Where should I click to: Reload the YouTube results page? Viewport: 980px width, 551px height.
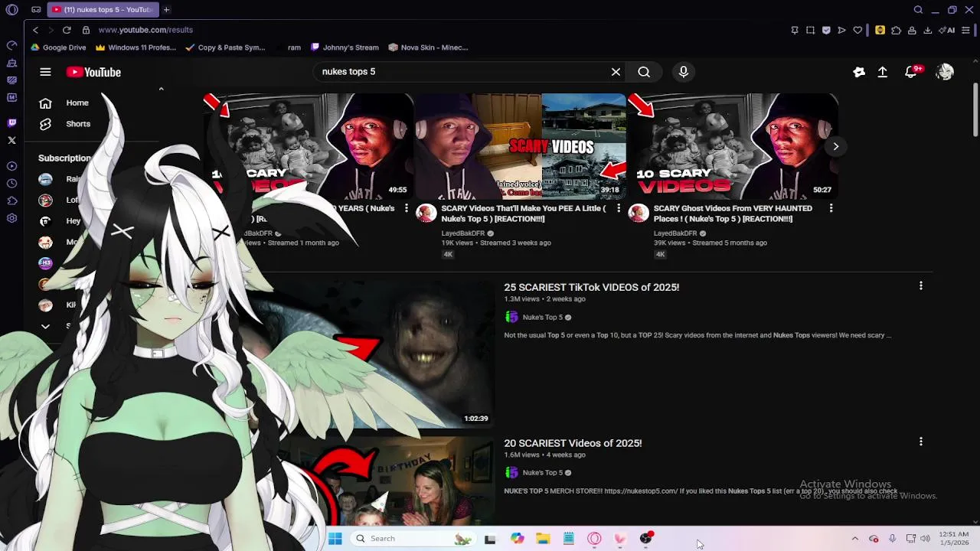pos(67,30)
